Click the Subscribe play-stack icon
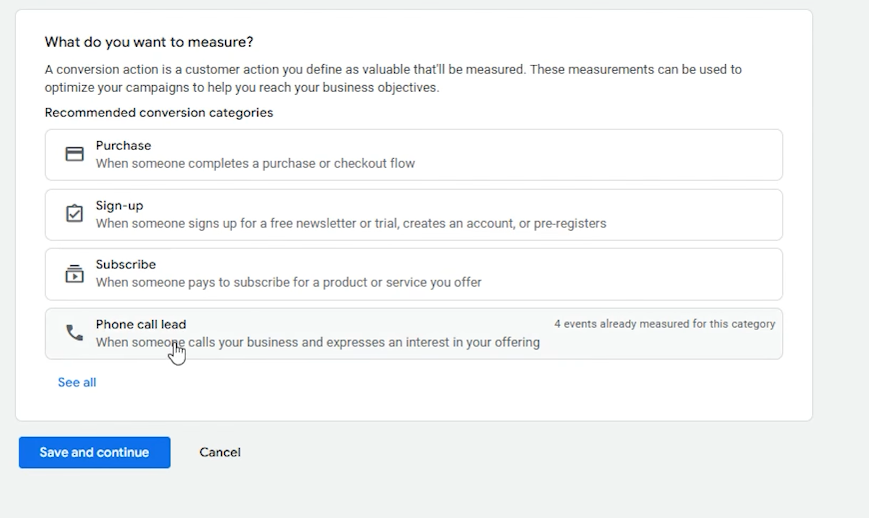The image size is (869, 518). pos(74,274)
